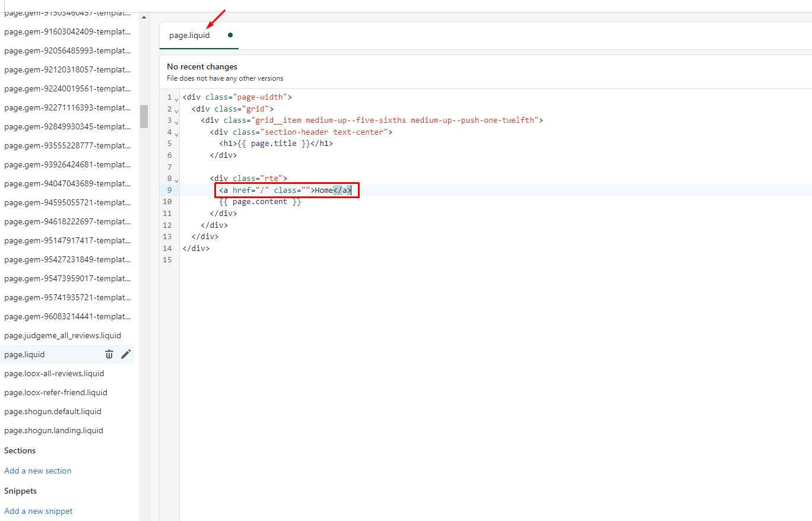
Task: Open page.judgeme_all_reviews.liquid file
Action: pos(62,335)
